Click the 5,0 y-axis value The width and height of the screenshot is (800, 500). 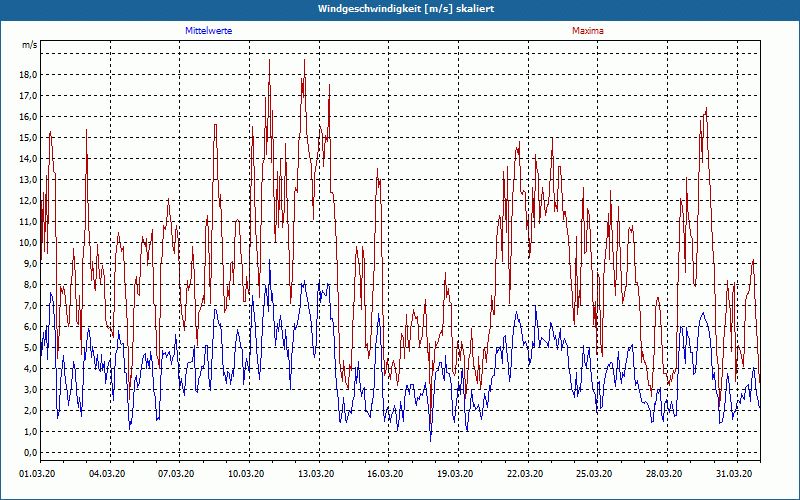click(31, 348)
